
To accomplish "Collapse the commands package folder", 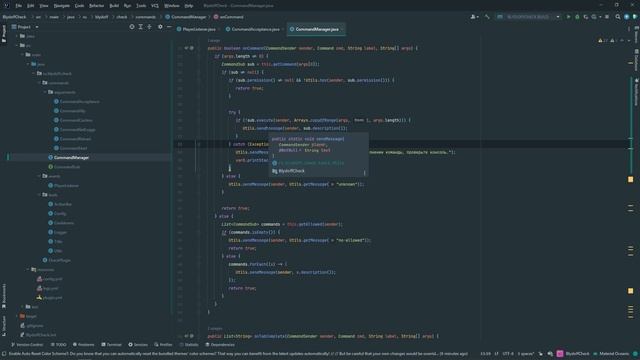I will 40,83.
